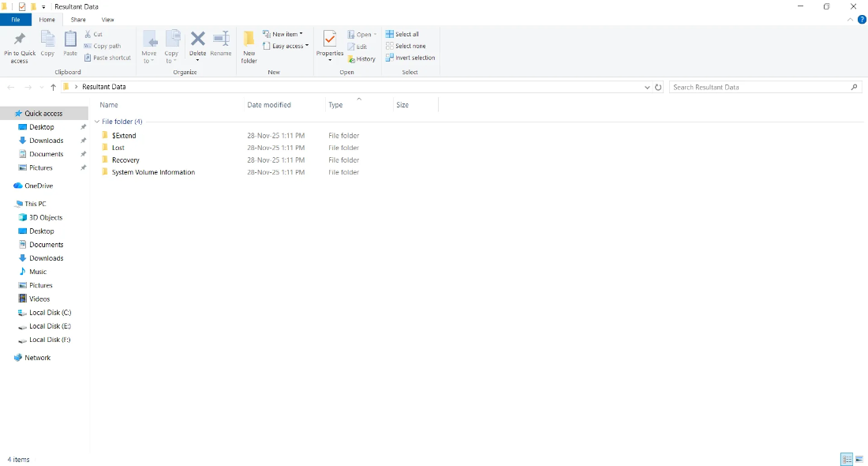
Task: Open the View ribbon tab
Action: 107,19
